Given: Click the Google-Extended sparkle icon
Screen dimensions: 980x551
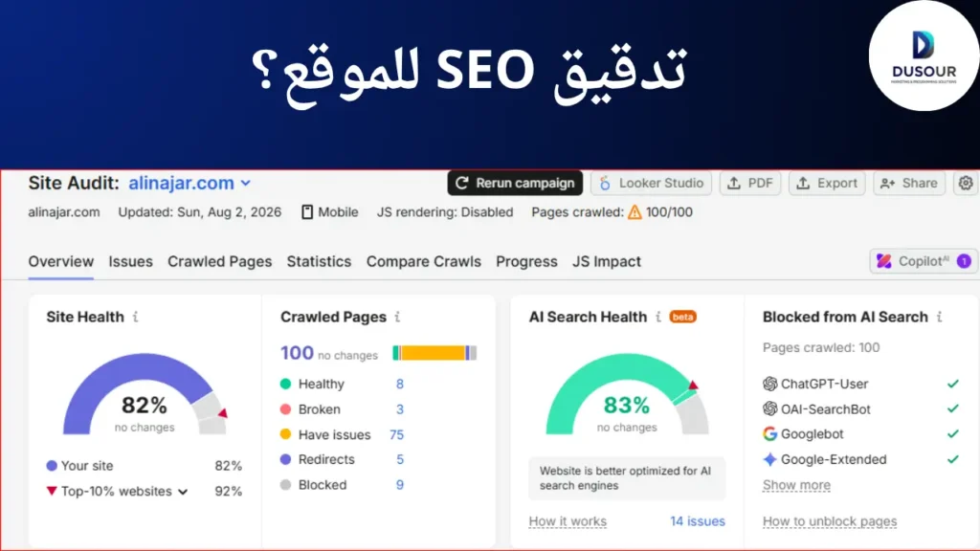Looking at the screenshot, I should [x=770, y=459].
